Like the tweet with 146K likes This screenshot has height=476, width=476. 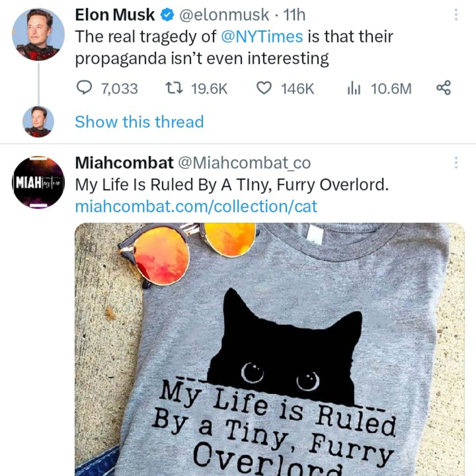264,88
